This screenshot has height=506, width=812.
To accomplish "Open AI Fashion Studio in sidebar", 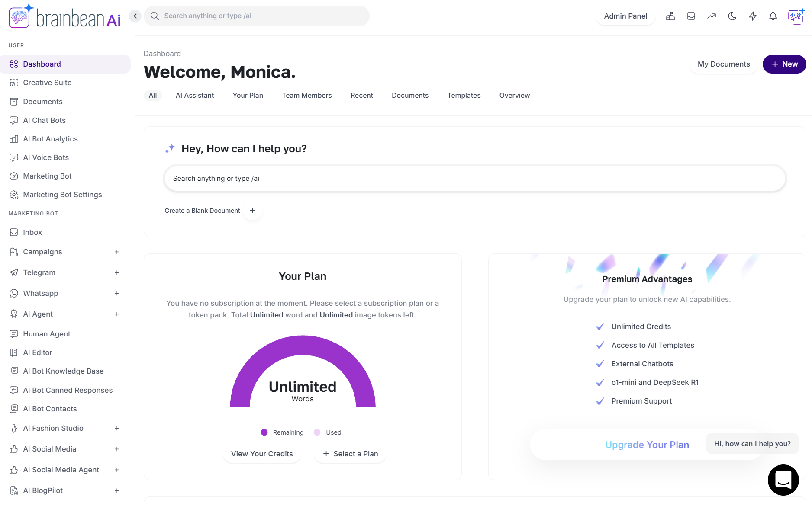I will (x=53, y=428).
